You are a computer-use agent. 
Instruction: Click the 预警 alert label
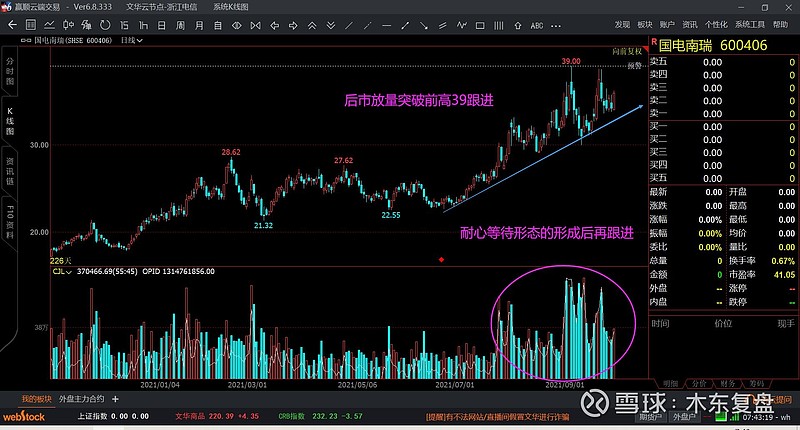click(x=634, y=65)
